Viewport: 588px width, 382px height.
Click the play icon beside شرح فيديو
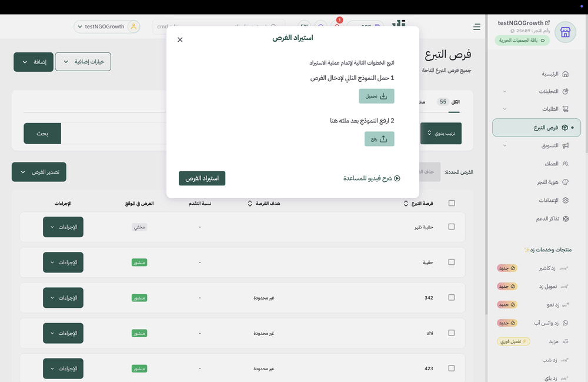(397, 178)
